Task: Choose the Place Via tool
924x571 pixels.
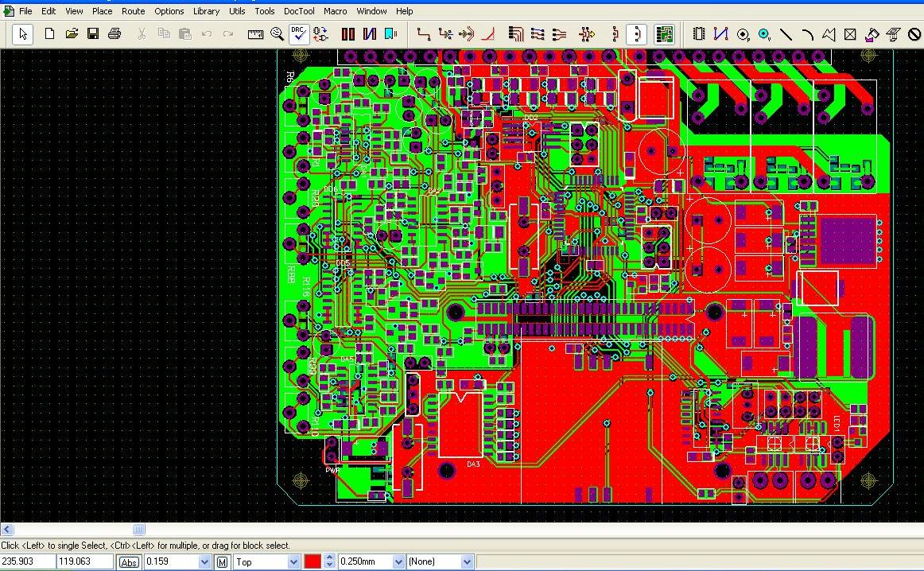Action: pos(764,34)
